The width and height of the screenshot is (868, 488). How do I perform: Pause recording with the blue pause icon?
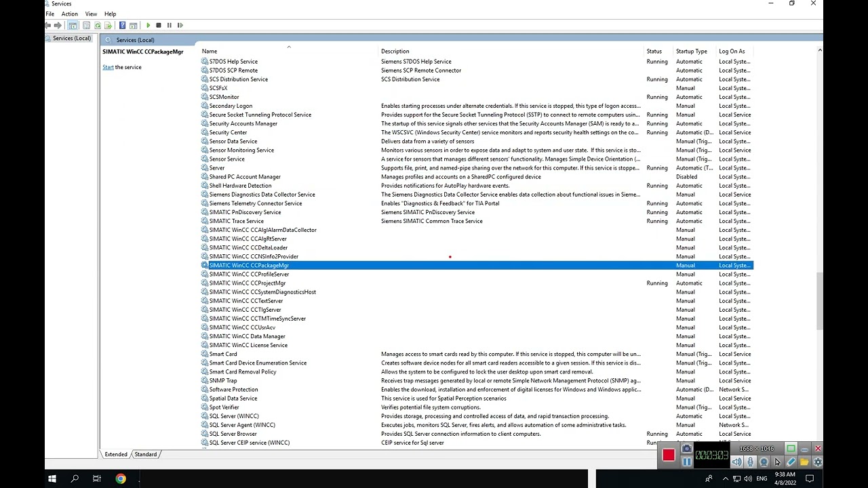[x=687, y=462]
